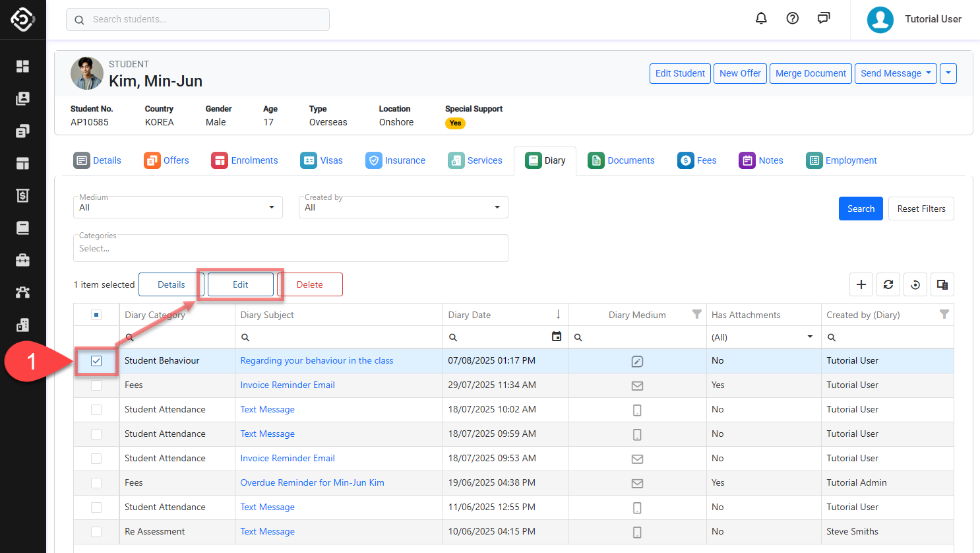The width and height of the screenshot is (980, 553).
Task: Open the Overdue Reminder for Min-Jun Kim link
Action: 312,482
